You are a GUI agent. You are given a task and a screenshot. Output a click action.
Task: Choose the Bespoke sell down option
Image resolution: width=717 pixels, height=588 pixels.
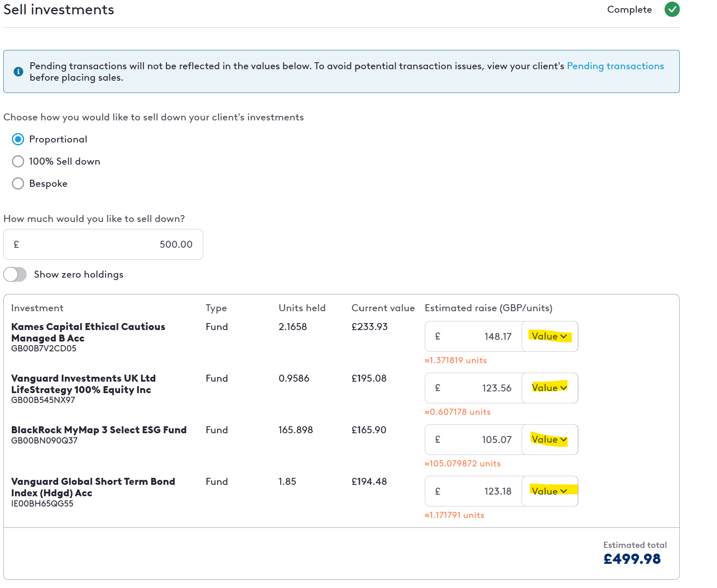(18, 183)
